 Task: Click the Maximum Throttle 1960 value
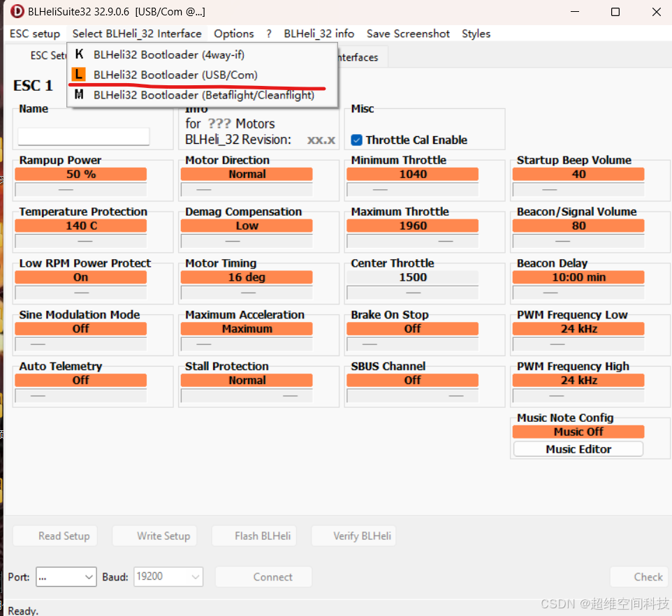[x=412, y=226]
